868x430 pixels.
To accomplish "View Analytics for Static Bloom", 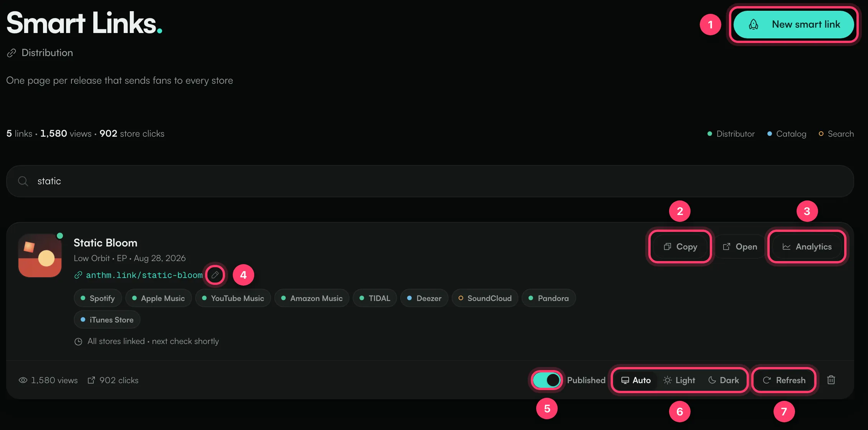I will (807, 246).
